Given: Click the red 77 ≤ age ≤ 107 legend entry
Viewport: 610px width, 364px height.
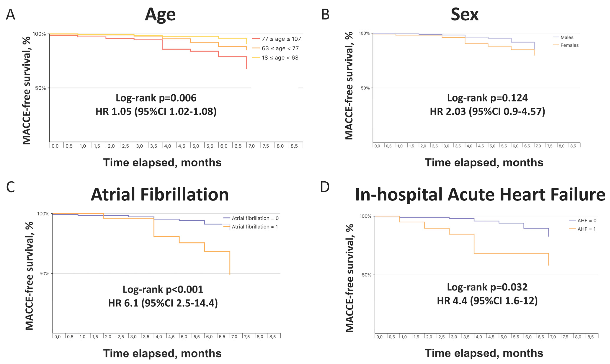Looking at the screenshot, I should pyautogui.click(x=276, y=39).
